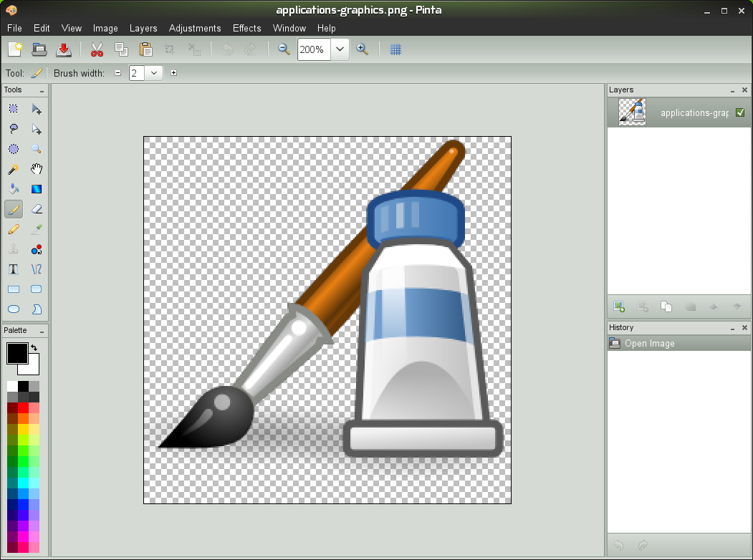Expand the brush width dropdown
The width and height of the screenshot is (753, 560).
tap(154, 73)
